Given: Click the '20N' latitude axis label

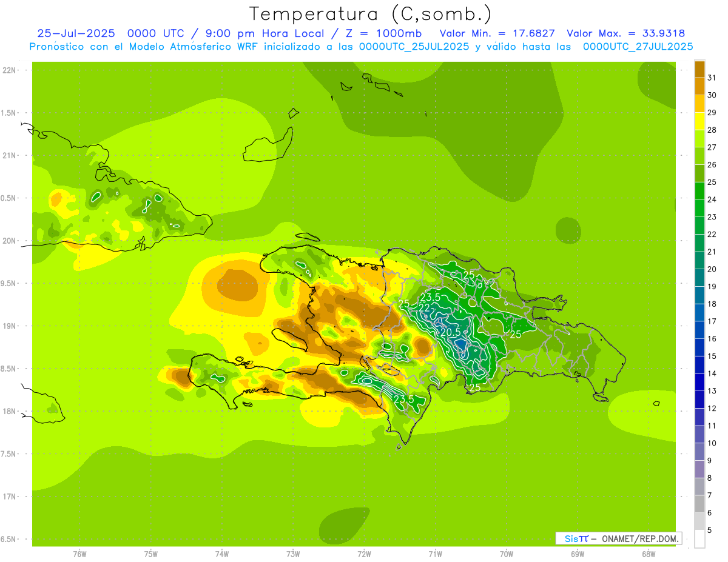Looking at the screenshot, I should coord(10,241).
